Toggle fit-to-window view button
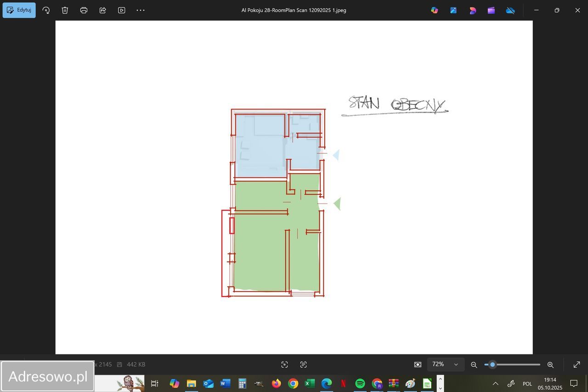Screen dimensions: 588x392 tap(418, 364)
